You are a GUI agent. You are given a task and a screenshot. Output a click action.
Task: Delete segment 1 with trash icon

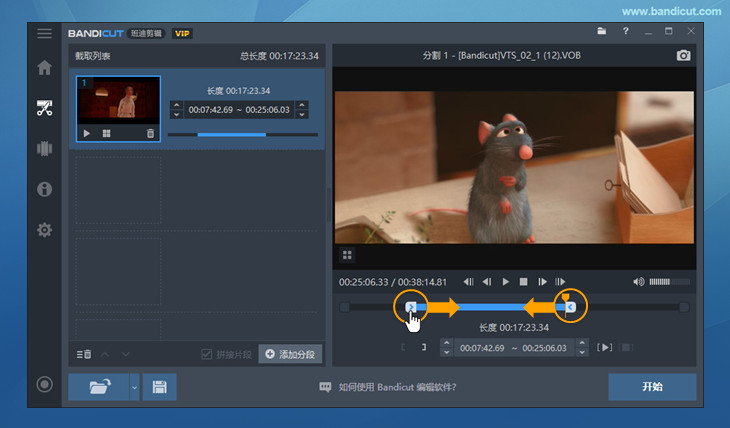(x=150, y=134)
